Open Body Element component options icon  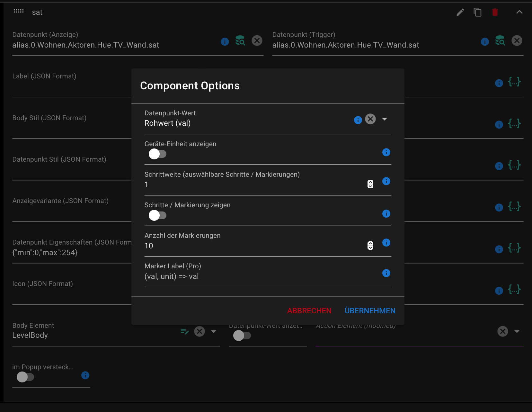[x=185, y=331]
